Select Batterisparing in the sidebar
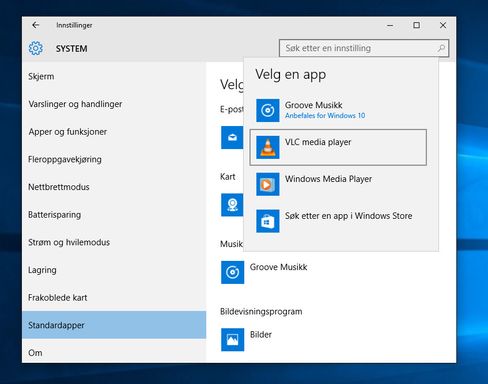The image size is (488, 384). (114, 215)
